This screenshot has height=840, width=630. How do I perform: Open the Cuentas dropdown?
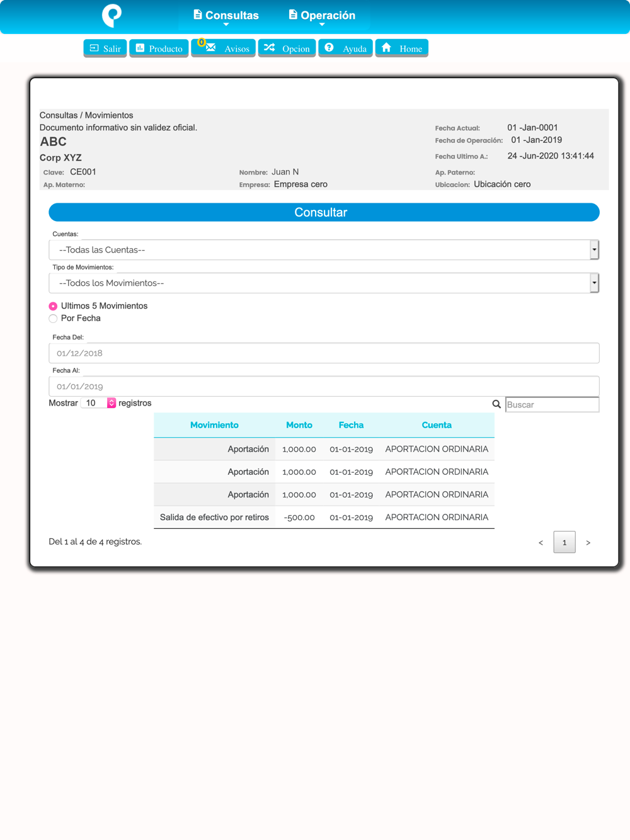[x=324, y=250]
